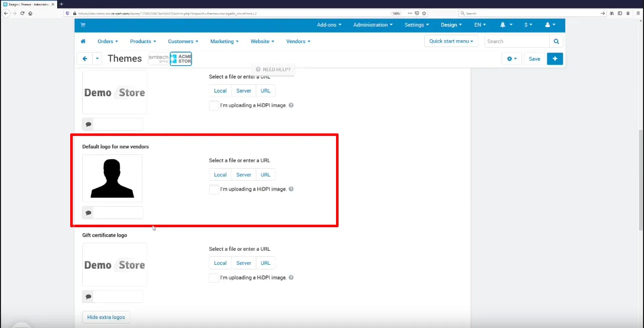Screen dimensions: 644x328
Task: Click the silhouette default vendor logo thumbnail
Action: 112,179
